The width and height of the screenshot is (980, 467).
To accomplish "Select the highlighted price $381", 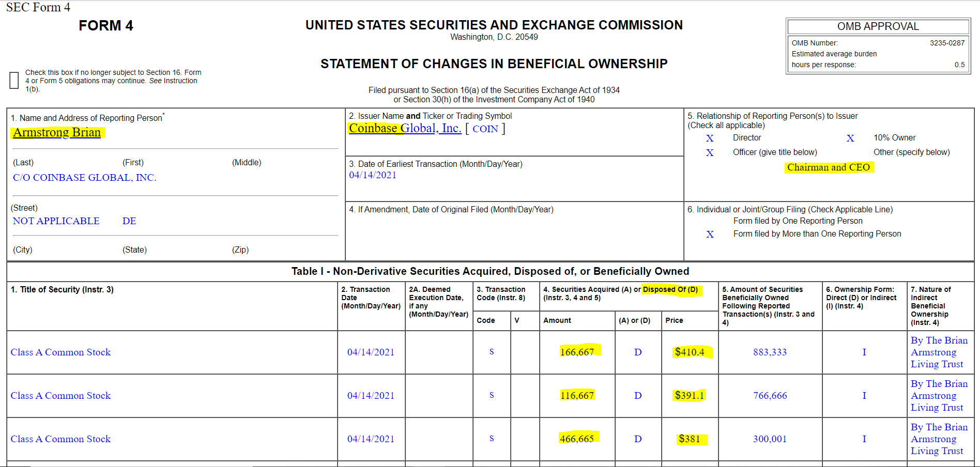I will coord(690,439).
